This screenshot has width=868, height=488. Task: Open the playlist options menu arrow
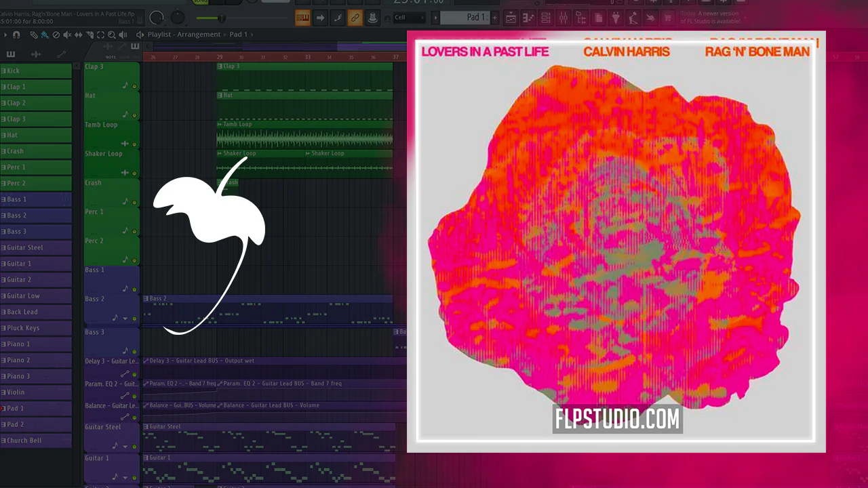(x=5, y=35)
